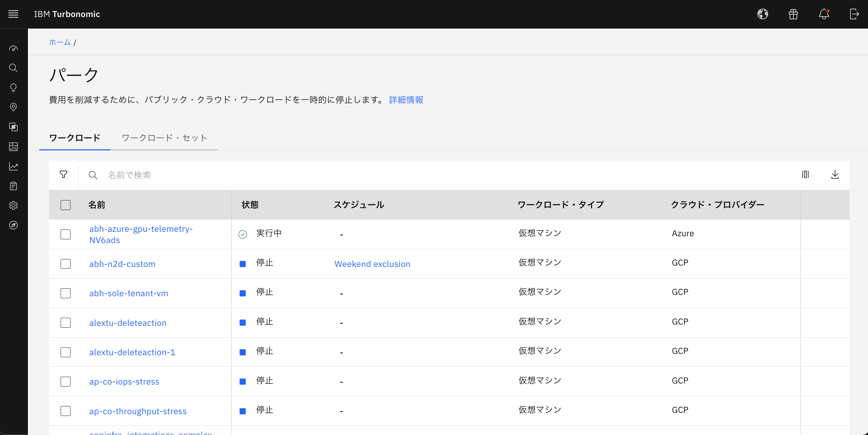The height and width of the screenshot is (435, 868).
Task: Toggle the select-all header checkbox
Action: pyautogui.click(x=65, y=205)
